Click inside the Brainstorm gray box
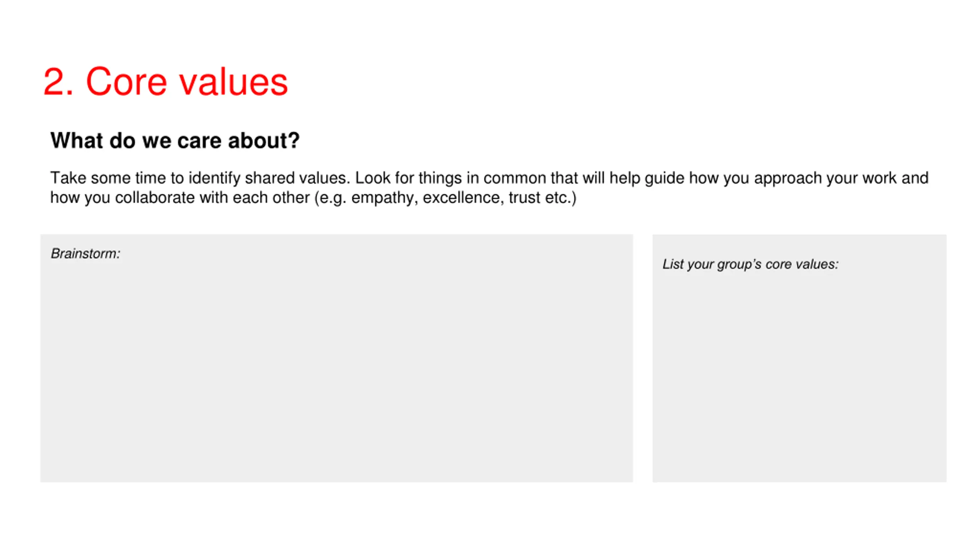 click(x=336, y=367)
